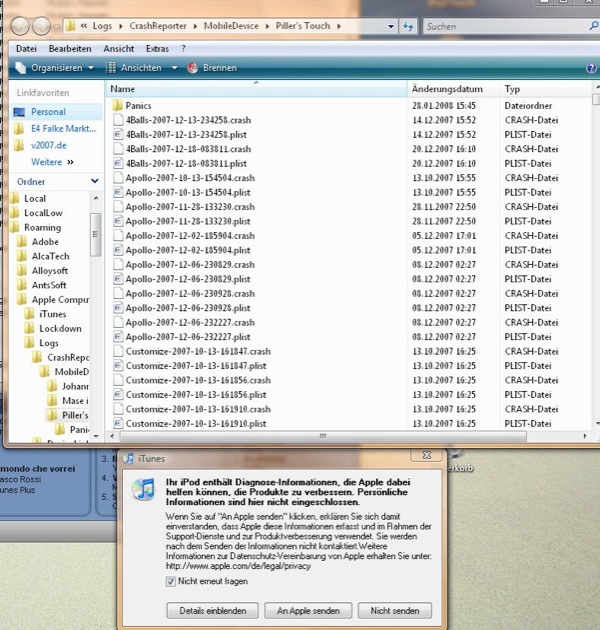600x630 pixels.
Task: Click the CrashReporter breadcrumb segment
Action: point(158,26)
